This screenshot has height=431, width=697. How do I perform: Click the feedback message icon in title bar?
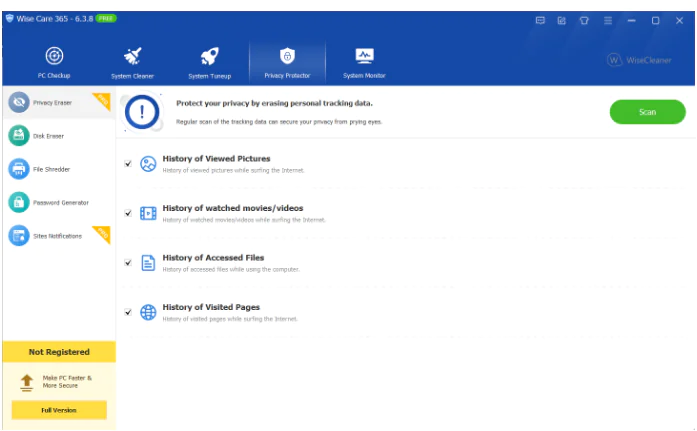[x=540, y=20]
